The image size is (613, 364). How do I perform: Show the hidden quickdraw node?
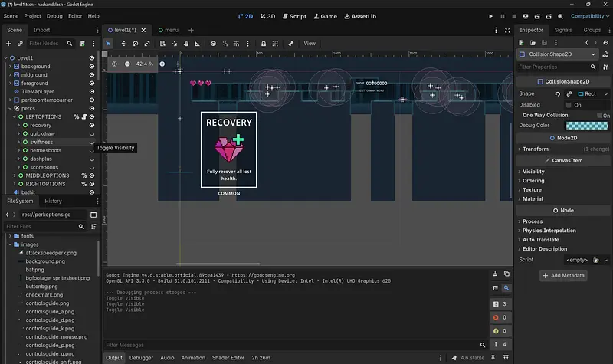pos(92,133)
